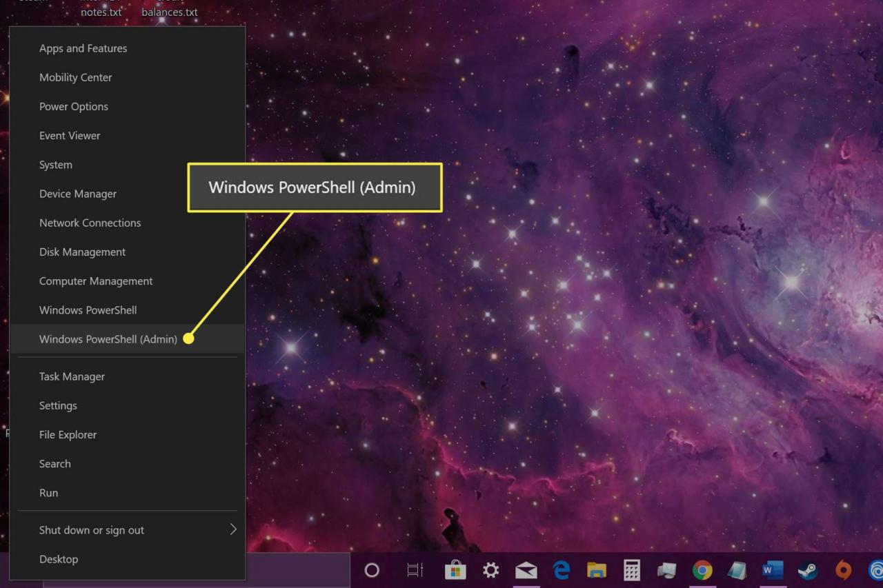Viewport: 883px width, 588px height.
Task: Launch Calculator from the taskbar
Action: point(632,570)
